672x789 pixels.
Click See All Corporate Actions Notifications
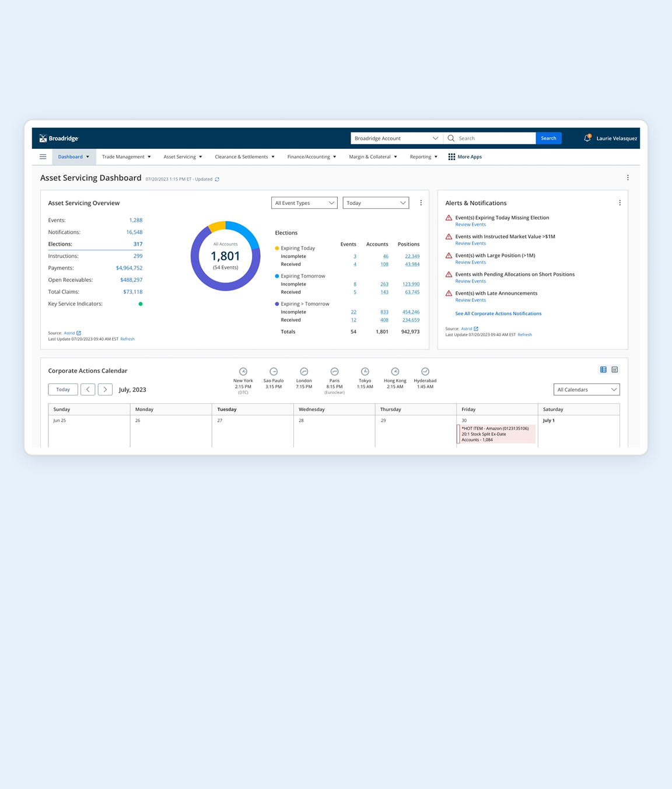498,314
